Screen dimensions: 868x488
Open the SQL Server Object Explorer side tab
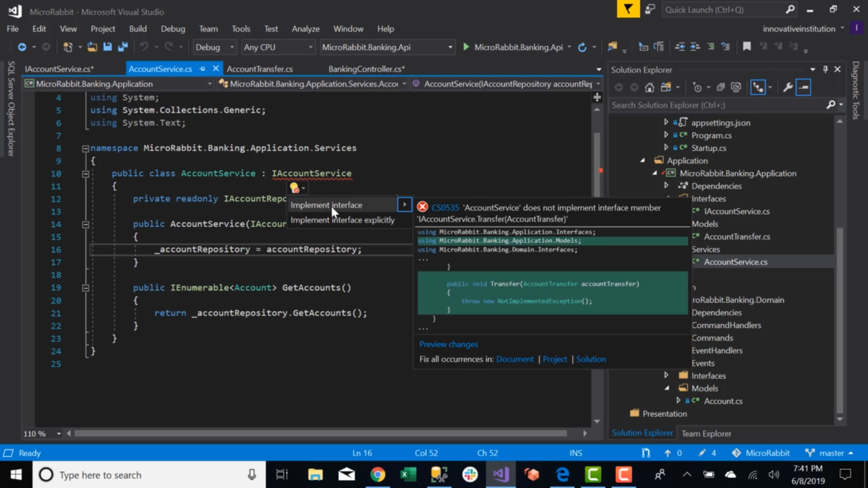[x=10, y=109]
